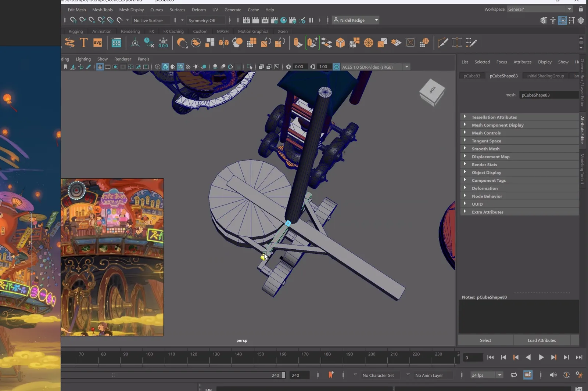Toggle cached playback icon
588x391 pixels.
click(x=528, y=375)
